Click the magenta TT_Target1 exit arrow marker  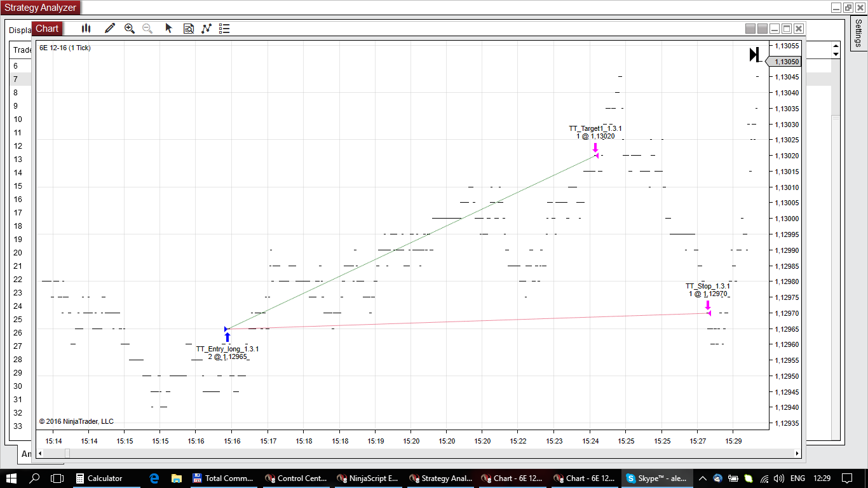coord(595,147)
